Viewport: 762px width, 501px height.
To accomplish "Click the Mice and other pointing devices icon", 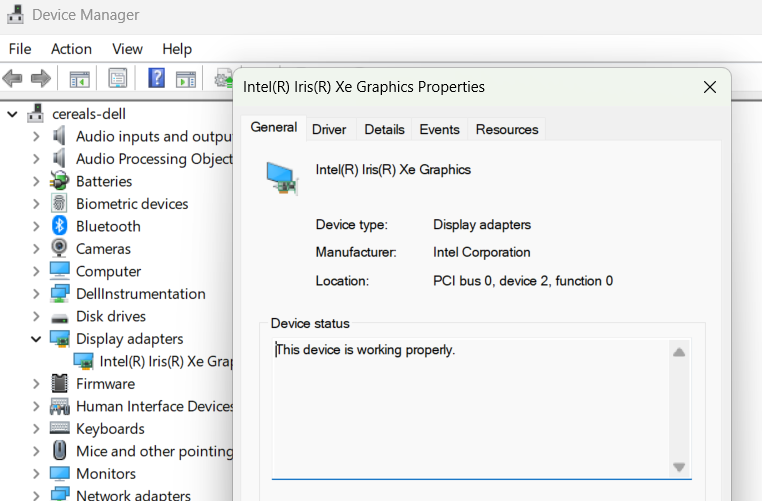I will pyautogui.click(x=59, y=450).
